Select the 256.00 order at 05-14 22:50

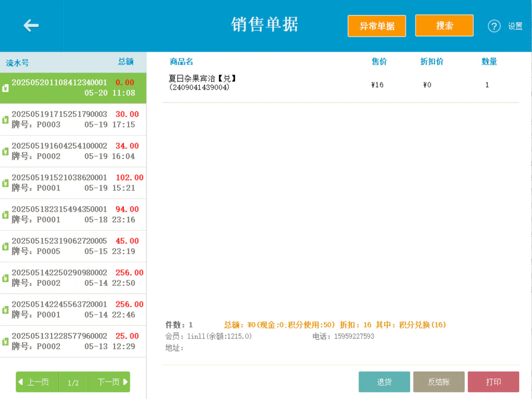73,278
